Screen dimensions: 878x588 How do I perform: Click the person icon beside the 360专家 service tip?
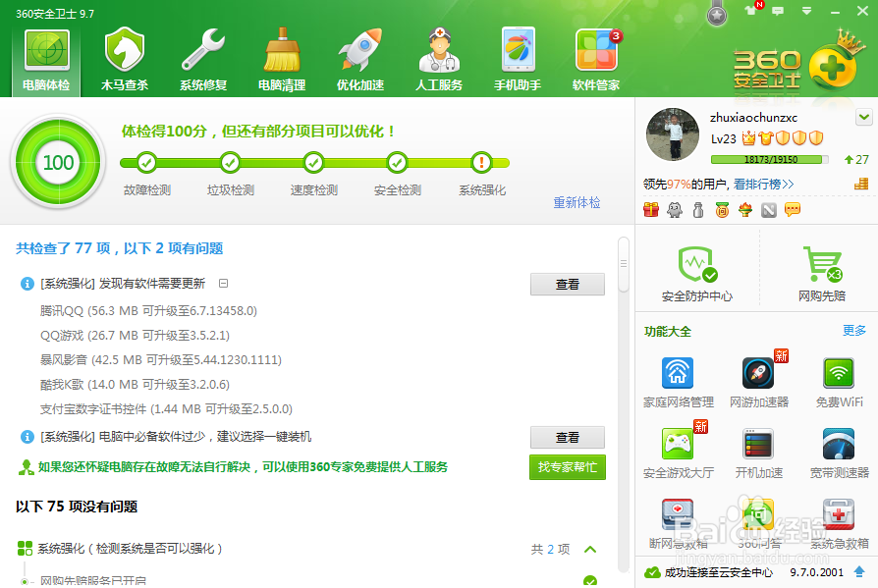pos(26,467)
